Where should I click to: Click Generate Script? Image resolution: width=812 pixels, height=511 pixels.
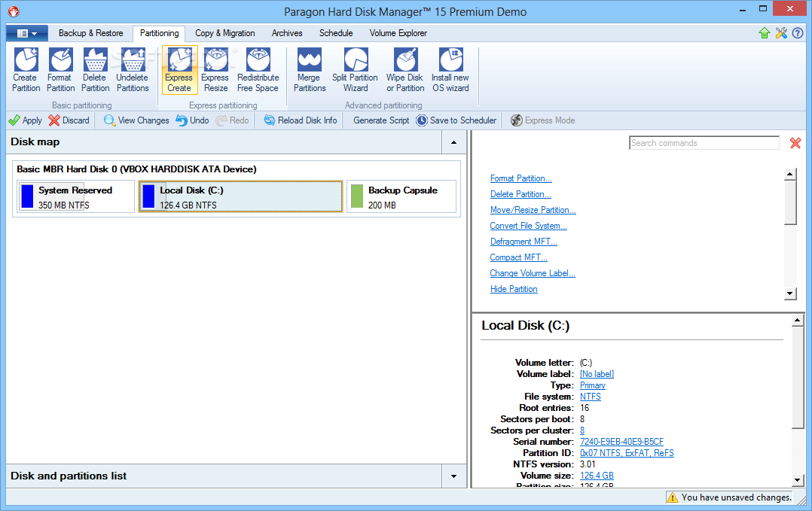tap(381, 120)
